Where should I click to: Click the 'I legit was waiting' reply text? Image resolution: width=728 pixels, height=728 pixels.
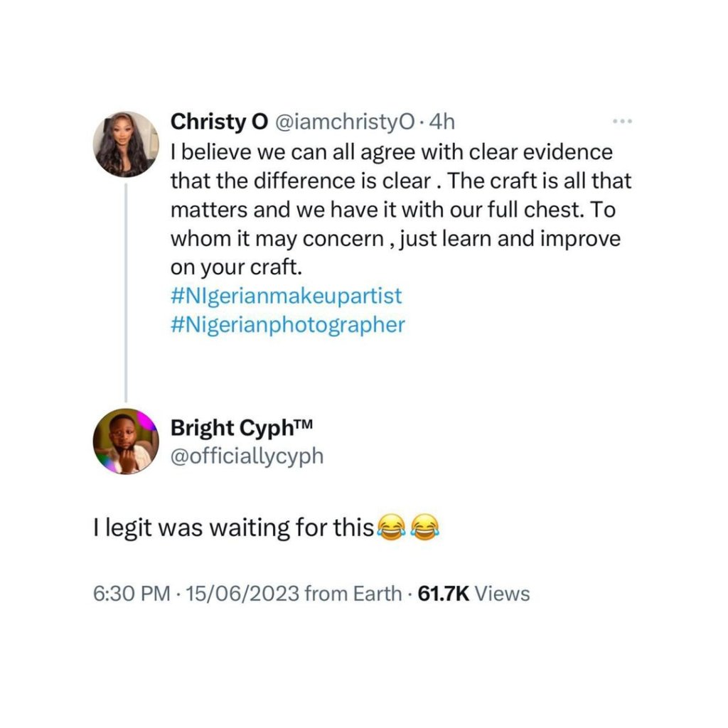[233, 529]
